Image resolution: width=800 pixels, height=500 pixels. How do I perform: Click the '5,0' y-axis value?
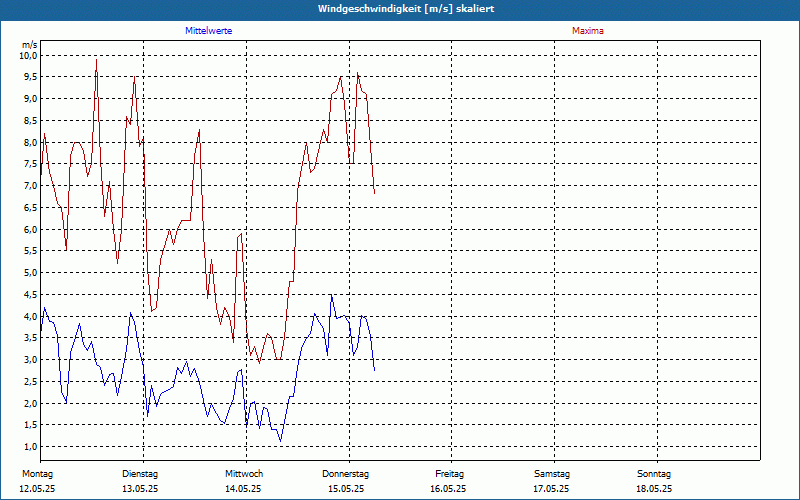point(31,272)
